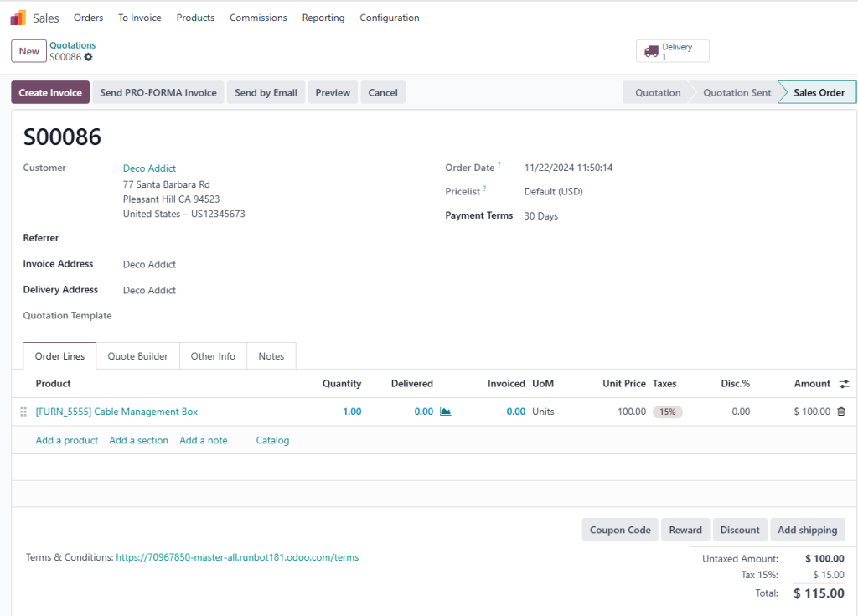The width and height of the screenshot is (858, 616).
Task: Click the line amount $ 100.00
Action: point(812,412)
